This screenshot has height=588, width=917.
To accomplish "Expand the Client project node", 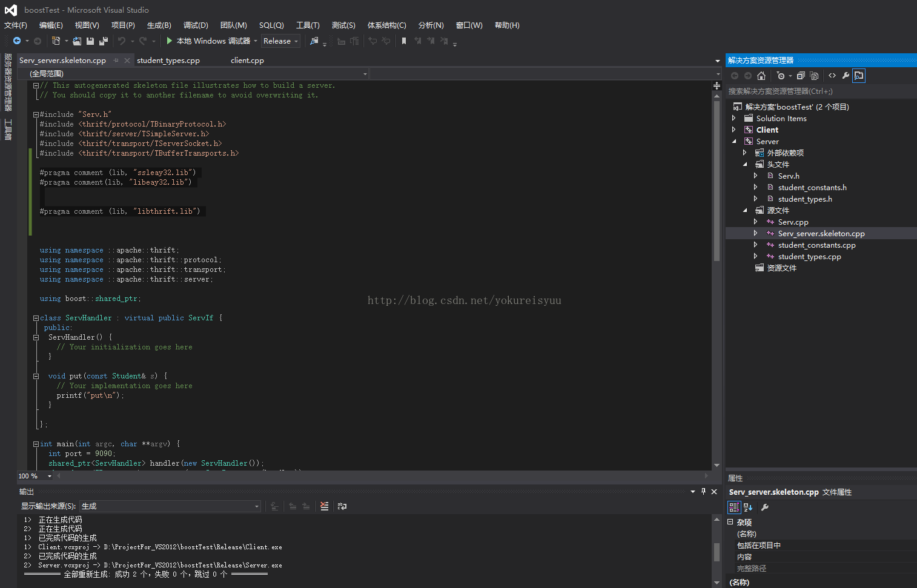I will [x=734, y=130].
